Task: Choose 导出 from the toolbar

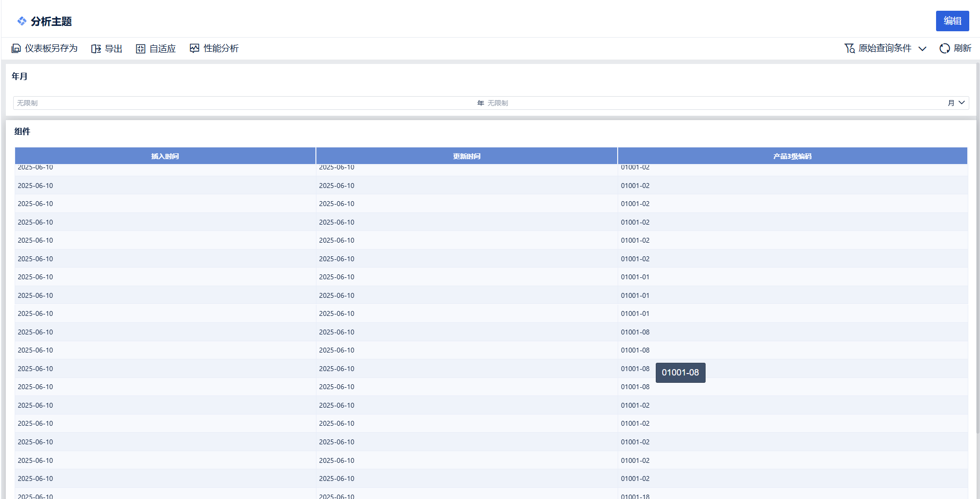Action: (113, 48)
